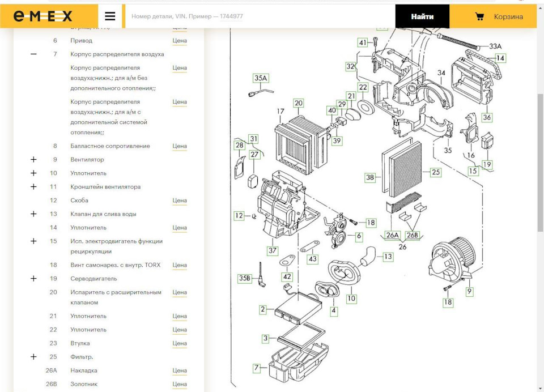544x392 pixels.
Task: Select diagram callout 22
Action: point(363,87)
